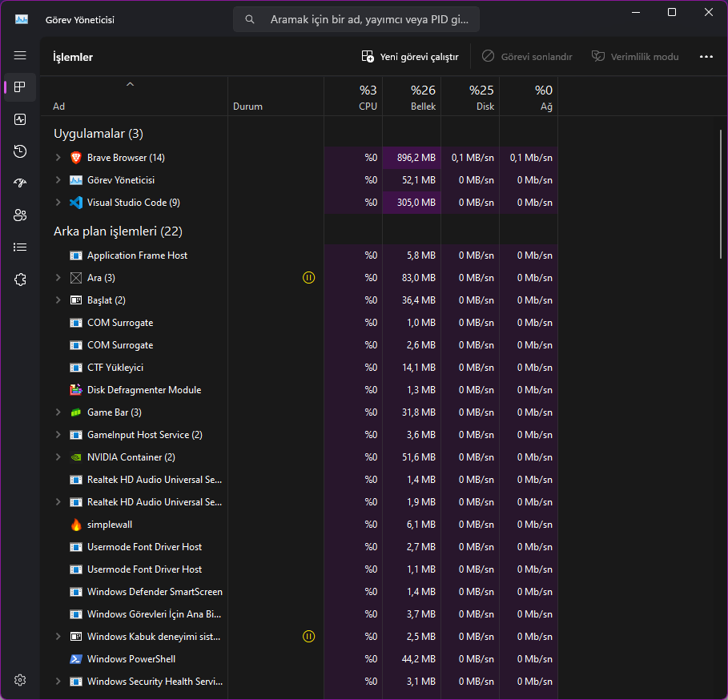Select Windows Görevleri İçin Ana Bi... row
Screen dimensions: 728x700
300,614
